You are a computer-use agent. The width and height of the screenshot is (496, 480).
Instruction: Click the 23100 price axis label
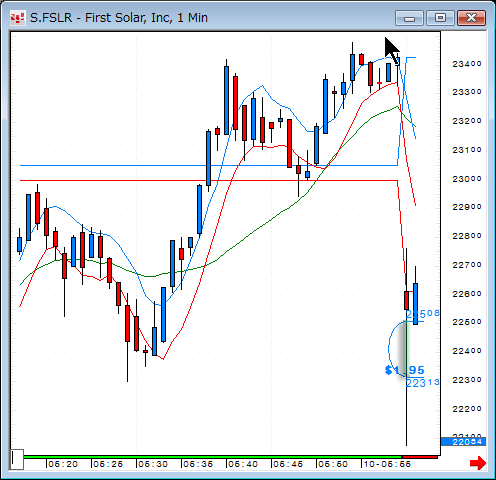click(x=467, y=150)
